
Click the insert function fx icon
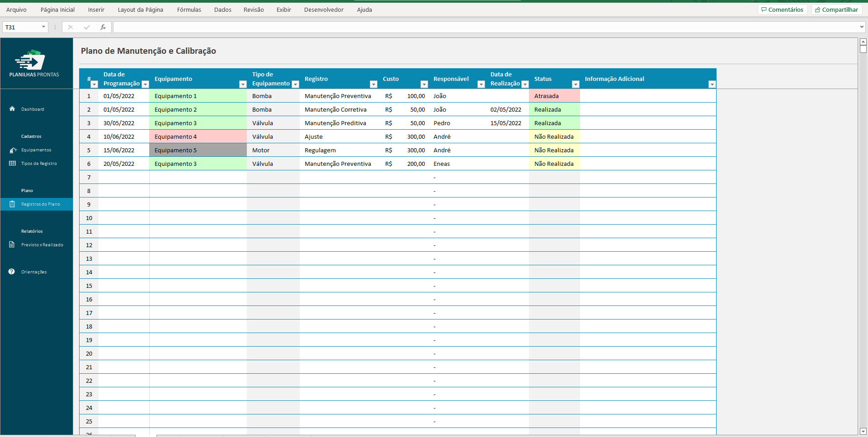(x=103, y=27)
